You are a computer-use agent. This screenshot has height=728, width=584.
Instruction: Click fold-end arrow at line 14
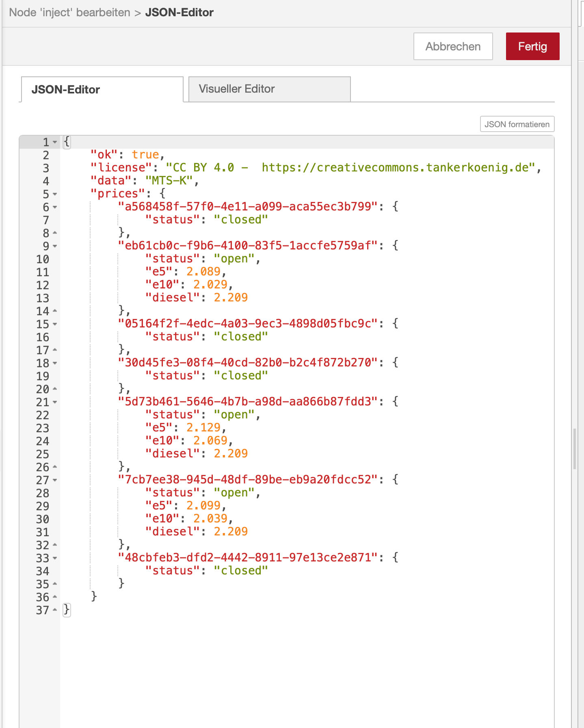pos(55,311)
